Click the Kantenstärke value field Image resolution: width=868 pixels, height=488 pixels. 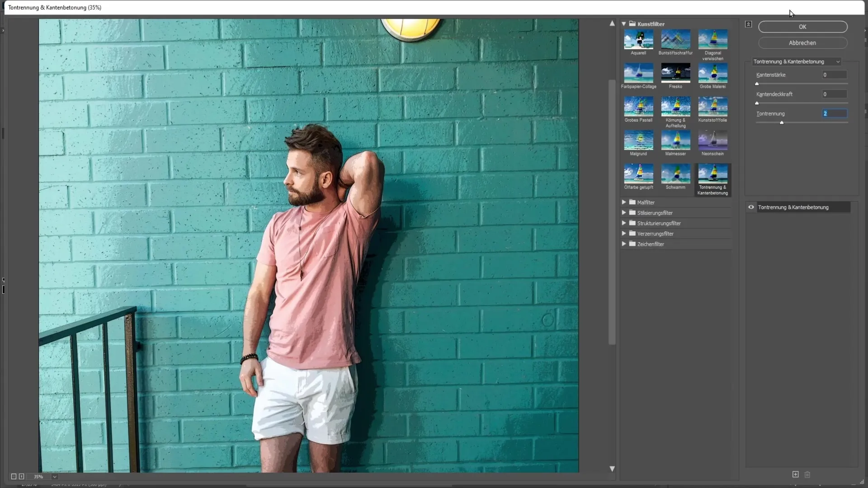pyautogui.click(x=834, y=75)
